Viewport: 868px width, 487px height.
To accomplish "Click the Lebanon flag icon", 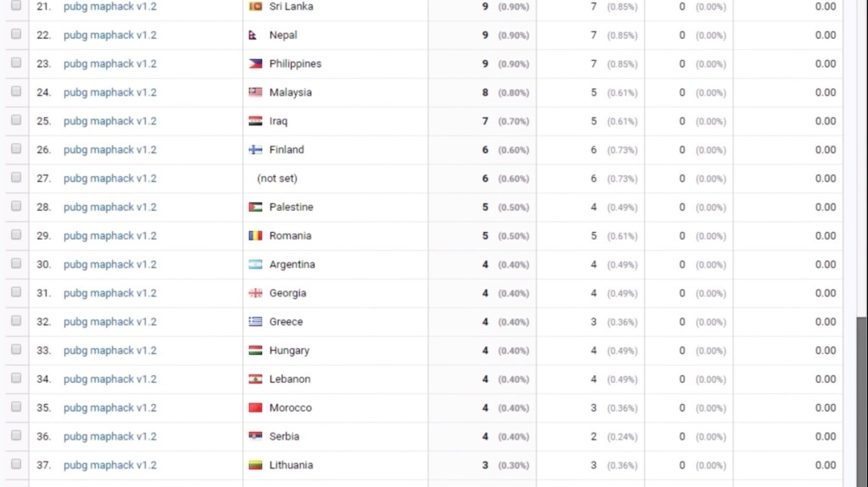I will [x=255, y=379].
